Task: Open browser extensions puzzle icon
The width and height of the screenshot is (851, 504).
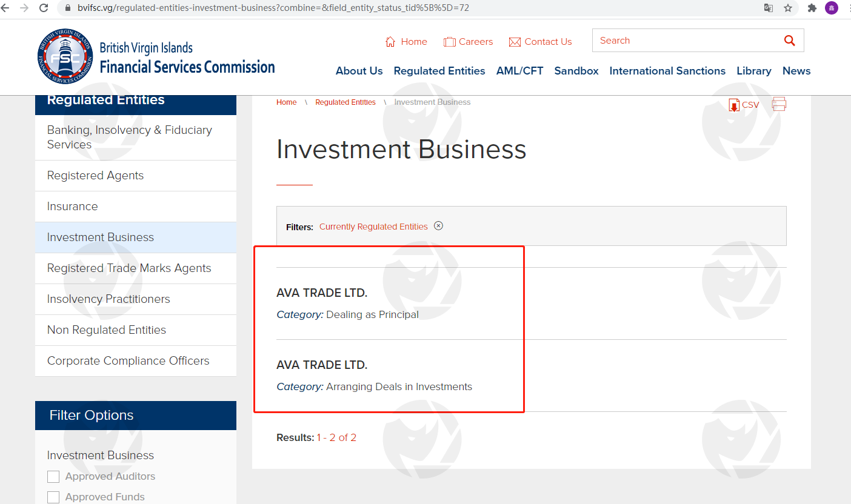Action: 812,8
